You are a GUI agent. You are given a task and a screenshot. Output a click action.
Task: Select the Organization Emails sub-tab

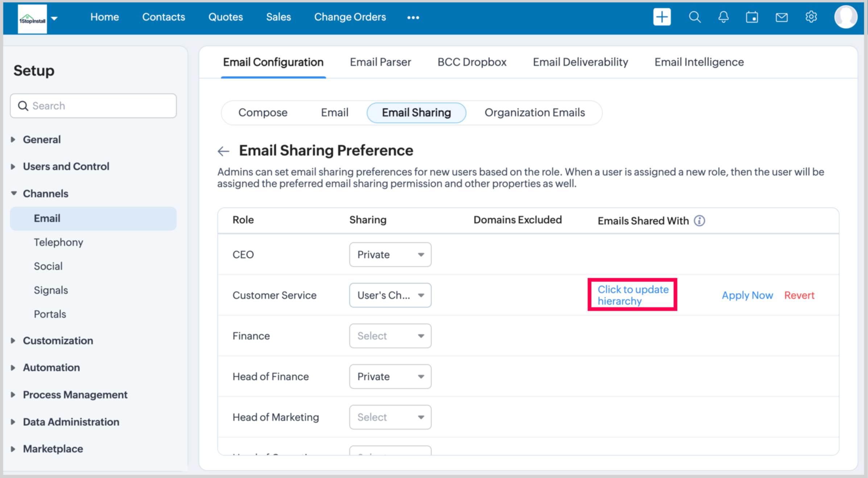pyautogui.click(x=534, y=113)
